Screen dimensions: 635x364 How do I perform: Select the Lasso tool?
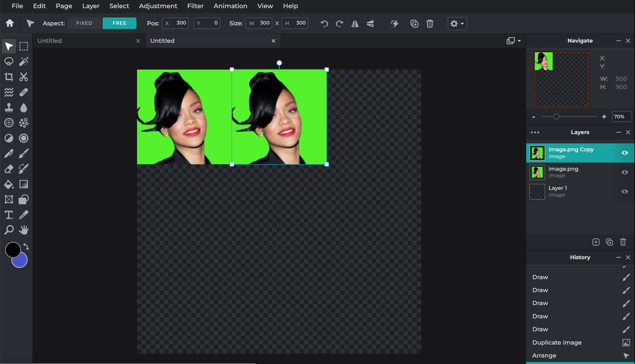pos(9,61)
